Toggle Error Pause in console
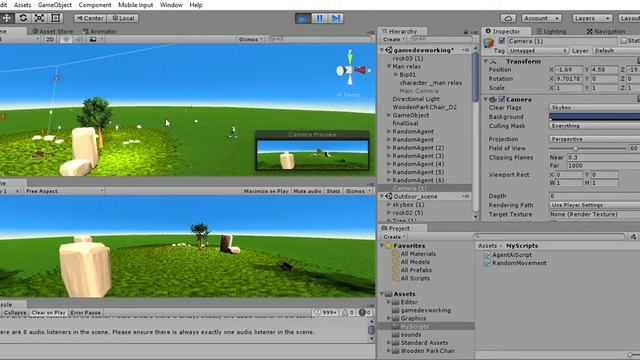This screenshot has width=640, height=360. [85, 313]
